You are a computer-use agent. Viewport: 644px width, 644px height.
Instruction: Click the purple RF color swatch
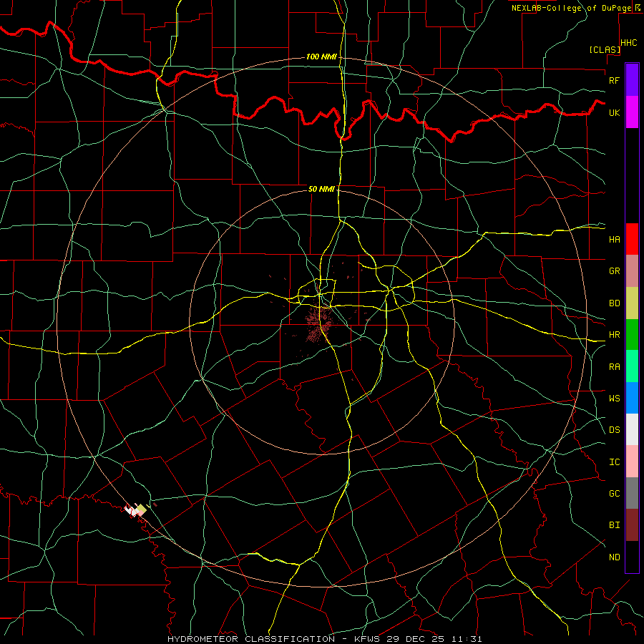coord(632,80)
